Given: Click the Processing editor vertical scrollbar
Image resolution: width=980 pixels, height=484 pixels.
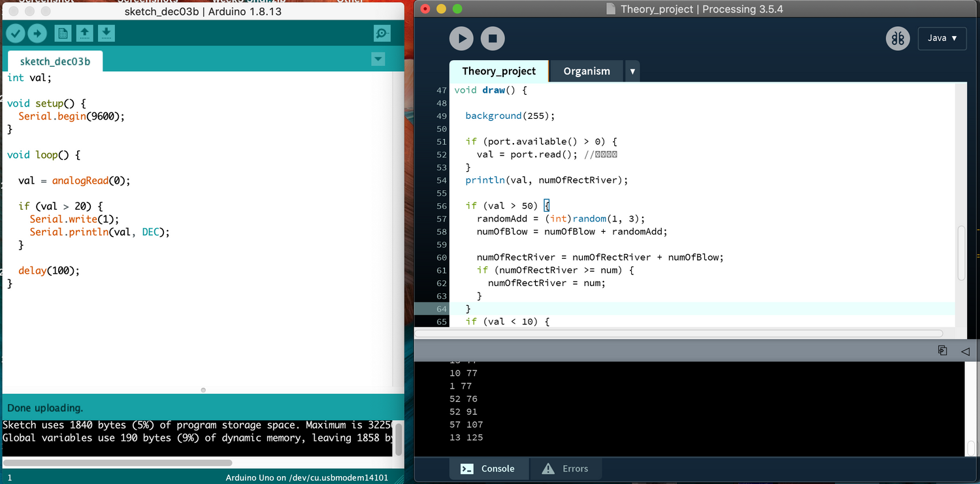Looking at the screenshot, I should pos(961,253).
